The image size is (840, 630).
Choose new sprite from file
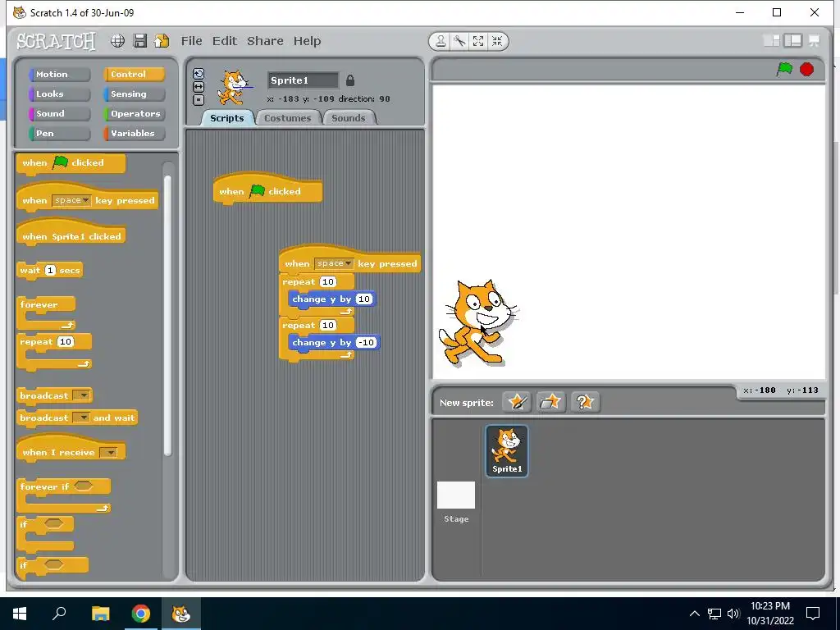tap(550, 402)
